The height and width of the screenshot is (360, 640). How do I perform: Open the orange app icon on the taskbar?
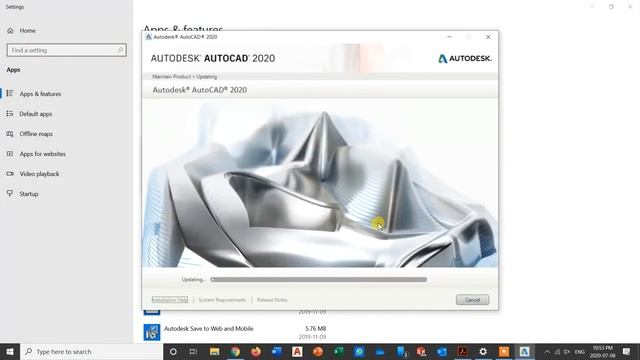(x=504, y=351)
